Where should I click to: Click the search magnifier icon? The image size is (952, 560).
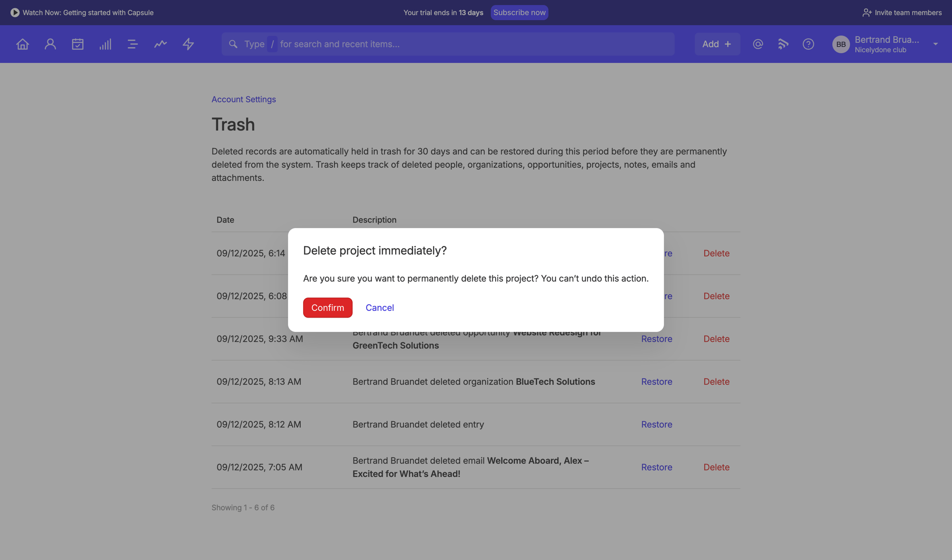coord(233,44)
